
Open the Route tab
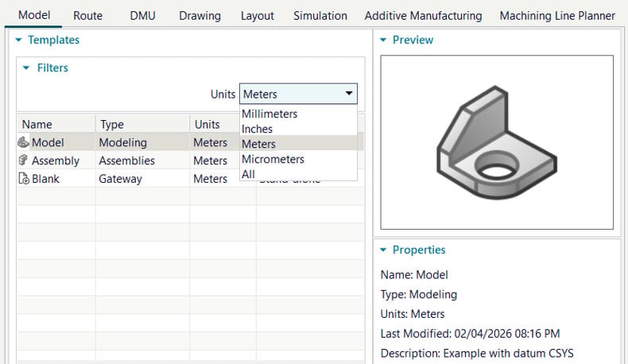(87, 16)
